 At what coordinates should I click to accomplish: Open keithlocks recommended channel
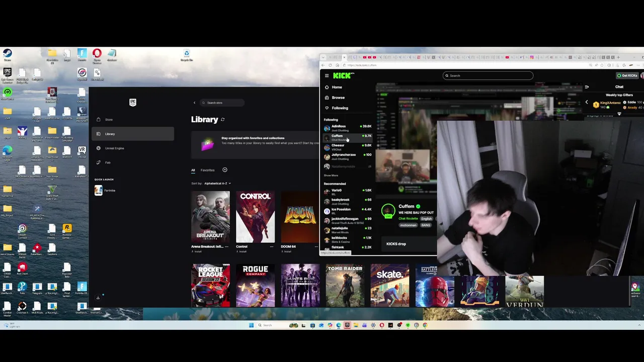[x=348, y=239]
